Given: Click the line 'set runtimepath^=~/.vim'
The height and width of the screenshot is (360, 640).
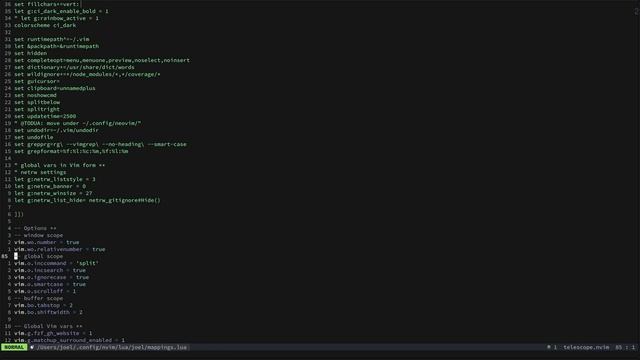Looking at the screenshot, I should [51, 39].
